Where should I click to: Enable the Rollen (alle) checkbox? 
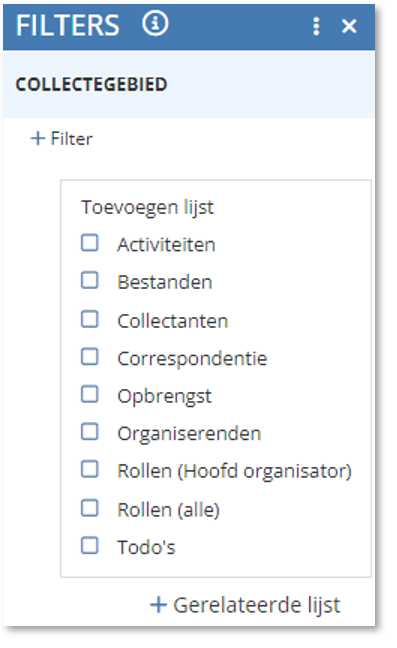click(90, 509)
